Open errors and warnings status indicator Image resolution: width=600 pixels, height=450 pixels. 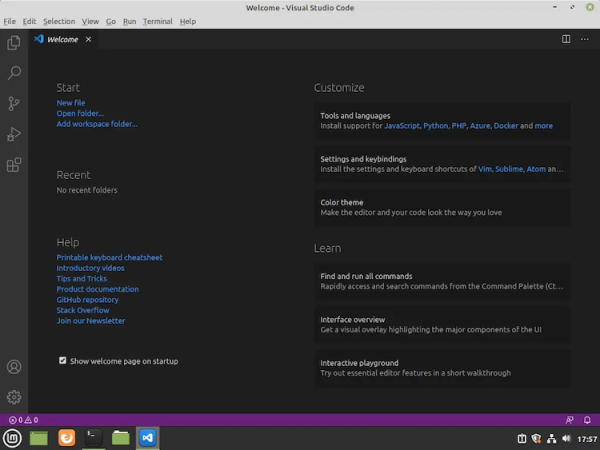24,420
